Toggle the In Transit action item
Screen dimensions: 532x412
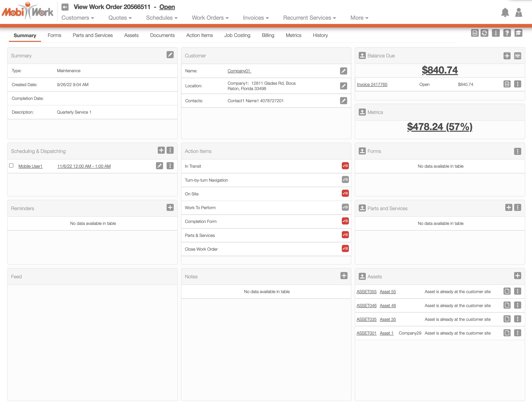(345, 166)
